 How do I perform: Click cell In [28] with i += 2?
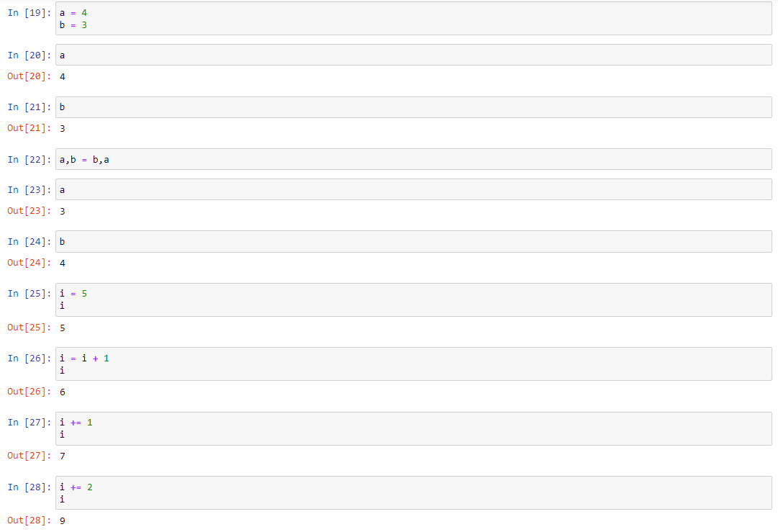click(413, 493)
